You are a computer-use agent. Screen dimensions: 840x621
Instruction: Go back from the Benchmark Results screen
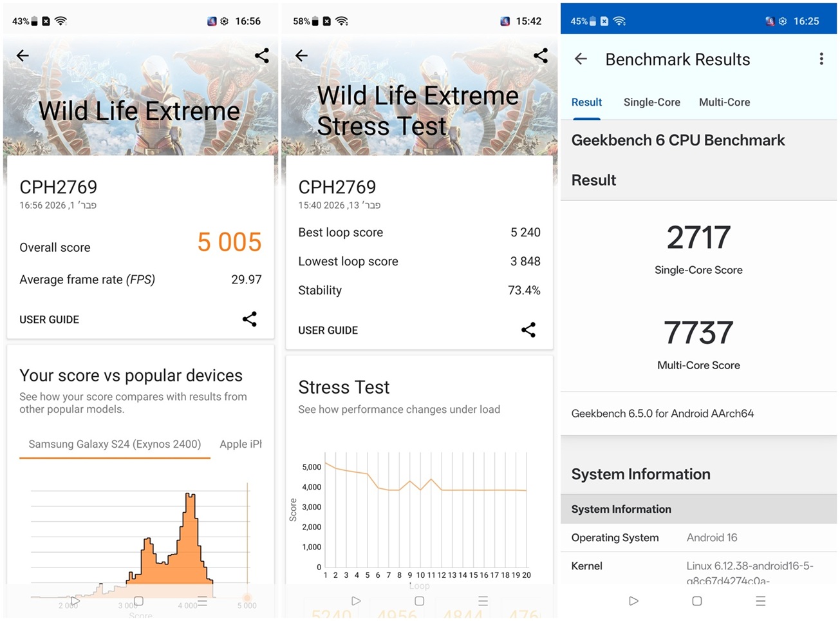click(x=581, y=59)
